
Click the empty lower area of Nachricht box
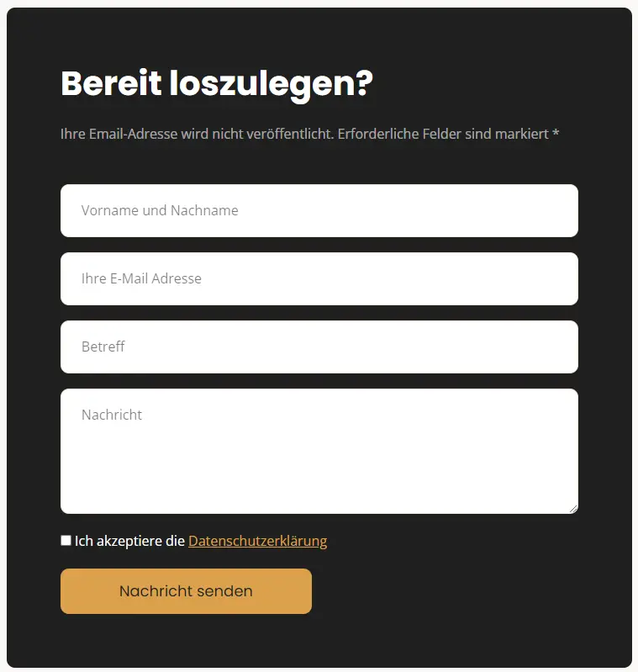click(x=319, y=476)
